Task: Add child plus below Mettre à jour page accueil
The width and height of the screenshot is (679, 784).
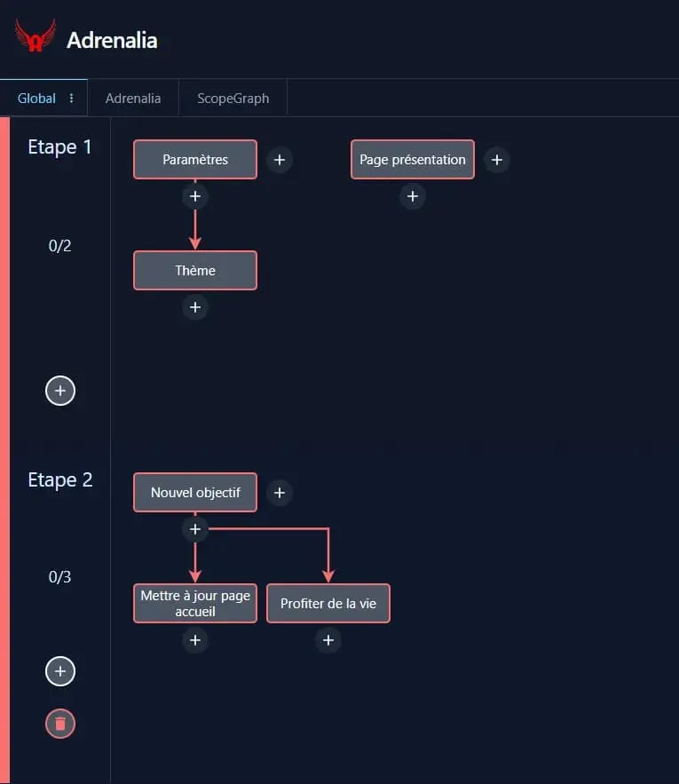Action: [x=195, y=640]
